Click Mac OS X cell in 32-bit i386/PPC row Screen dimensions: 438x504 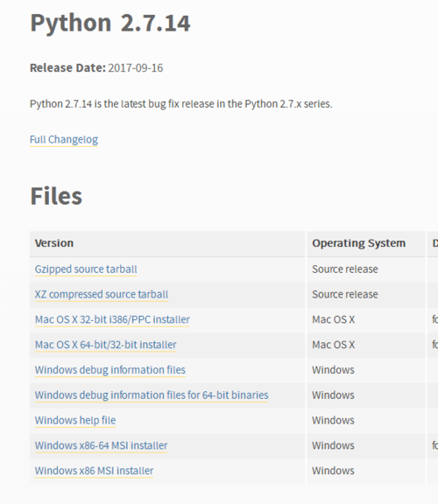pos(334,319)
